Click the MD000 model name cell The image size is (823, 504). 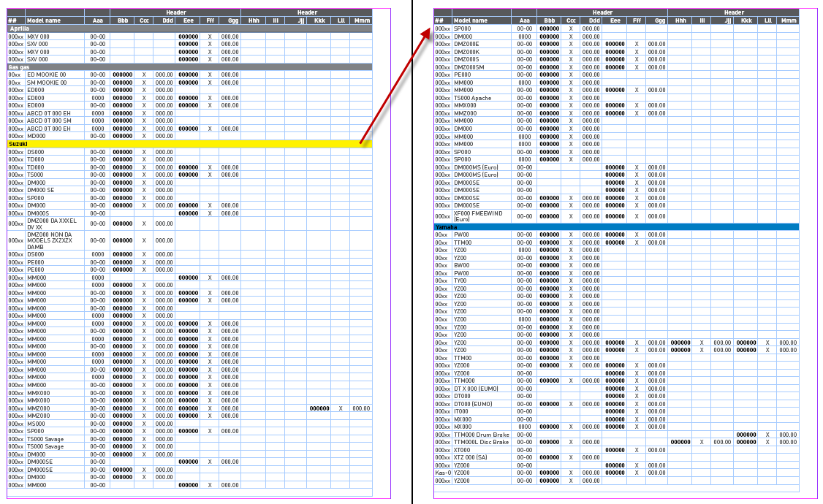click(x=55, y=136)
